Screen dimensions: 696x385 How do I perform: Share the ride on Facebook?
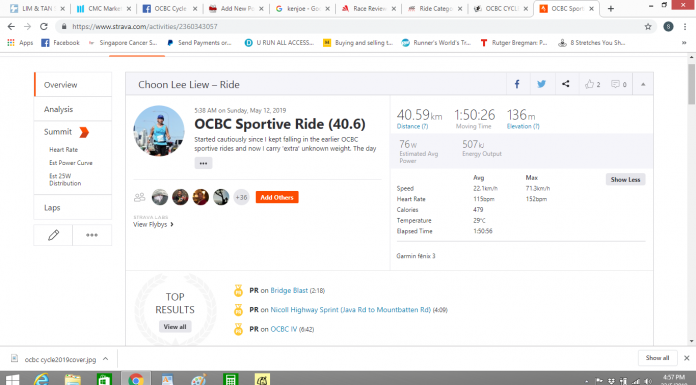517,84
